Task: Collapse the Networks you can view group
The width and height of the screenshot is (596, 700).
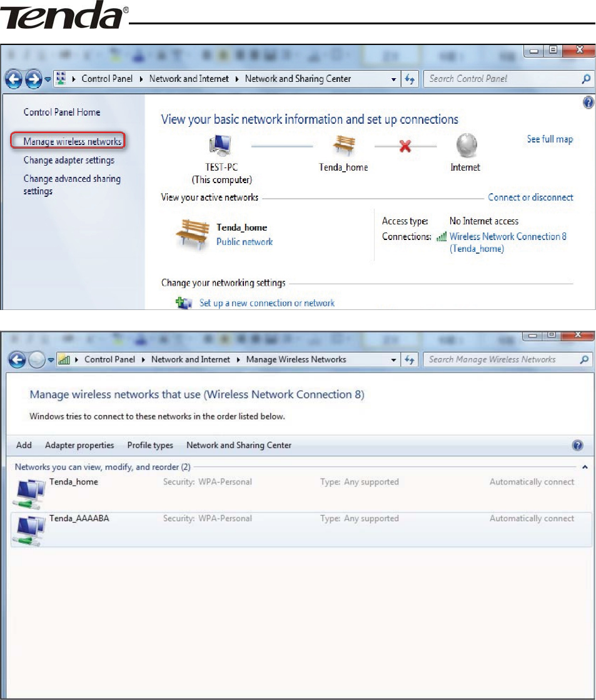Action: 585,467
